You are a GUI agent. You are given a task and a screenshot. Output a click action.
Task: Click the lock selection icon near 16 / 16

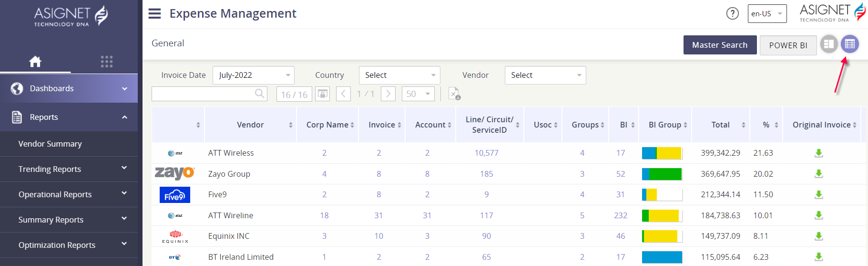323,94
